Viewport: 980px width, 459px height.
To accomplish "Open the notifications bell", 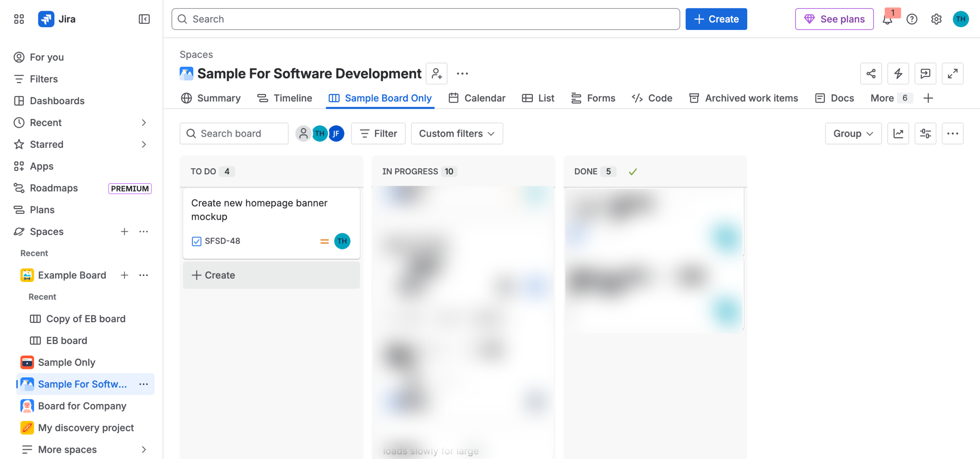I will point(887,19).
